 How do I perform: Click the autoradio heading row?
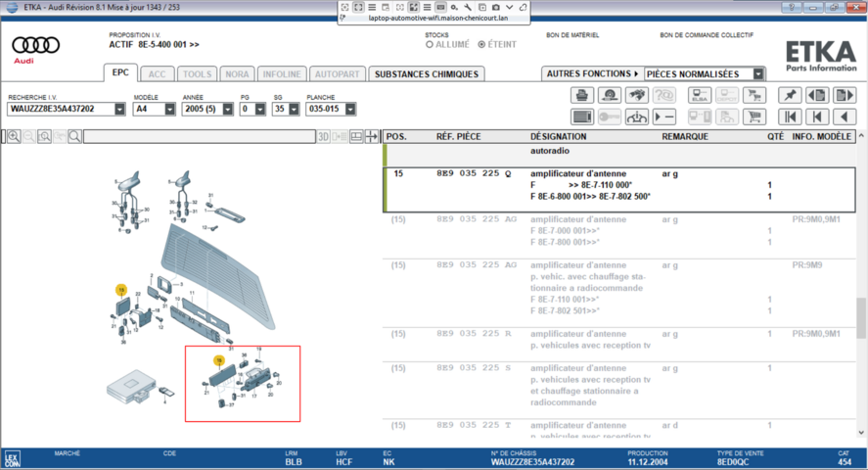point(619,155)
